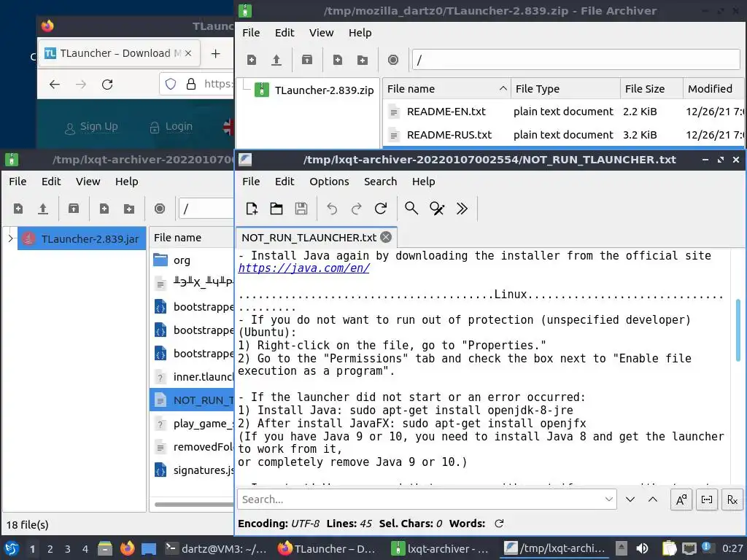The height and width of the screenshot is (560, 747).
Task: Click Extract icon in zip archiver toolbar
Action: [307, 60]
